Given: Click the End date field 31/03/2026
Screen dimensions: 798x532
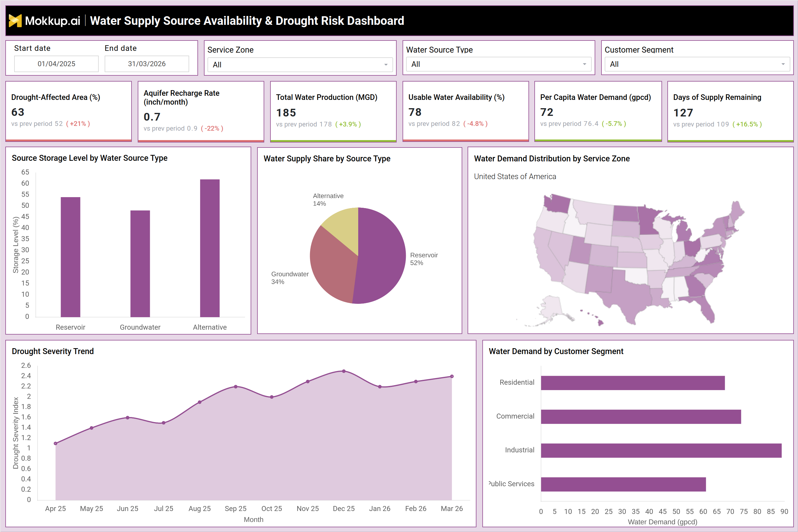Looking at the screenshot, I should click(x=147, y=64).
